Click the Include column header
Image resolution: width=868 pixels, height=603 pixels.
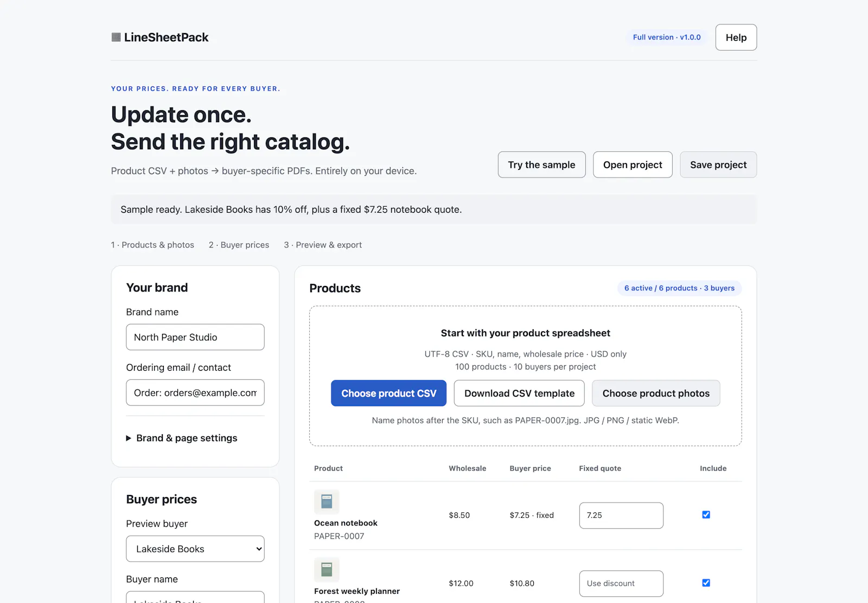713,468
